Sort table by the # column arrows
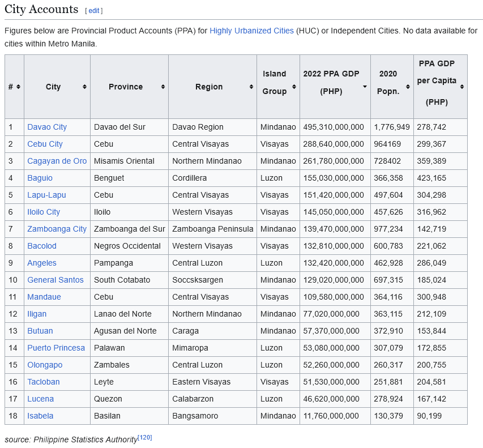The image size is (483, 448). coord(19,87)
